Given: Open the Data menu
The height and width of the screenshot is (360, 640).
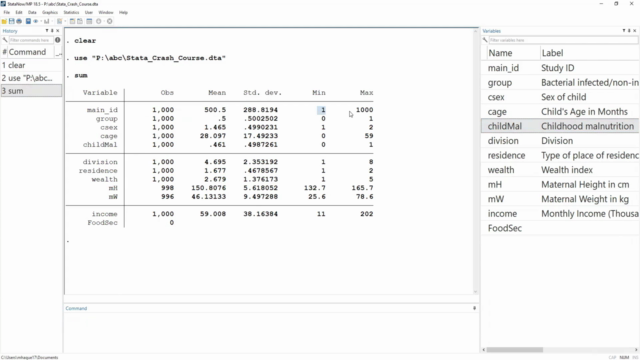Looking at the screenshot, I should point(32,13).
